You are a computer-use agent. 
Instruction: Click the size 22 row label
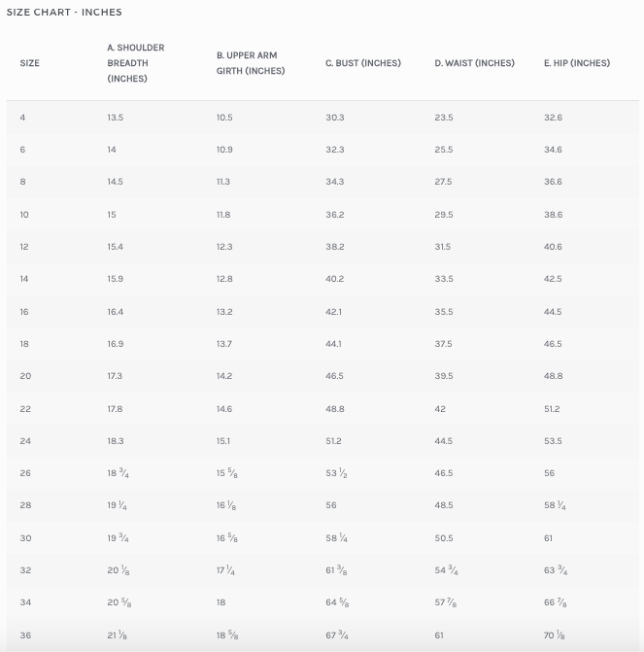pyautogui.click(x=25, y=409)
